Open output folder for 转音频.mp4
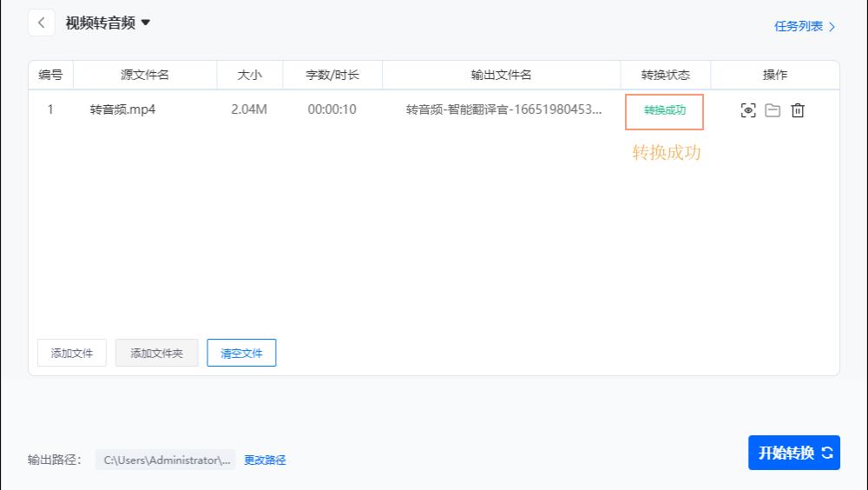Screen dimensions: 868x490 click(x=773, y=110)
